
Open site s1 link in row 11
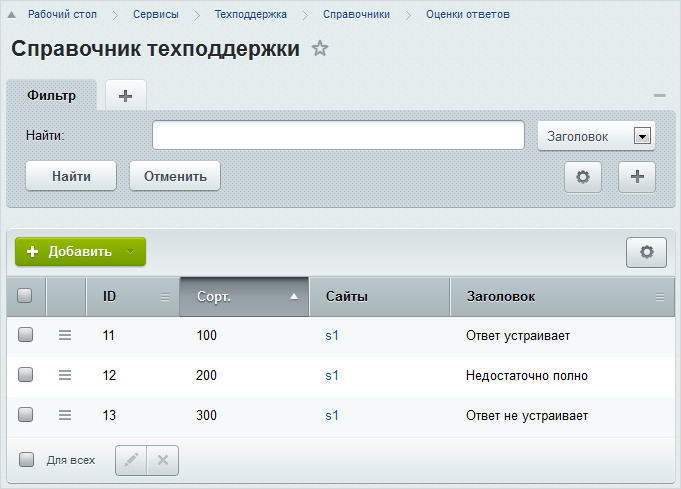[332, 335]
